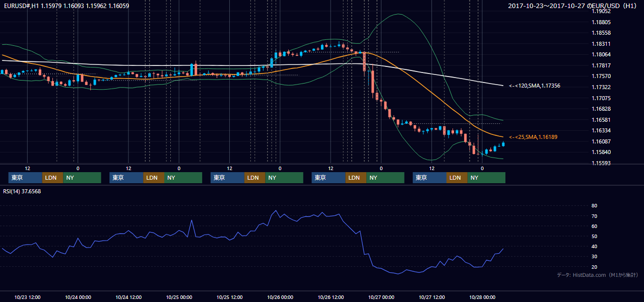Image resolution: width=644 pixels, height=302 pixels.
Task: Select the 10/24 12:00 time axis label
Action: click(x=128, y=297)
